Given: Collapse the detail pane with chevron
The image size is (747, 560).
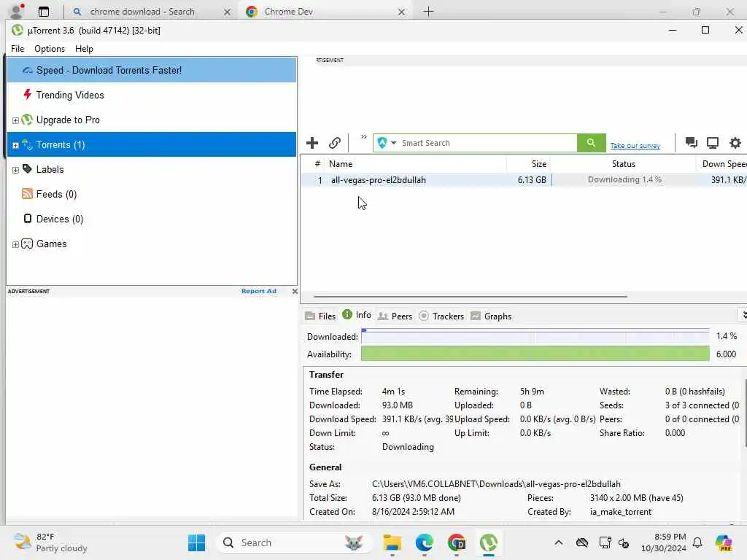Looking at the screenshot, I should click(743, 315).
